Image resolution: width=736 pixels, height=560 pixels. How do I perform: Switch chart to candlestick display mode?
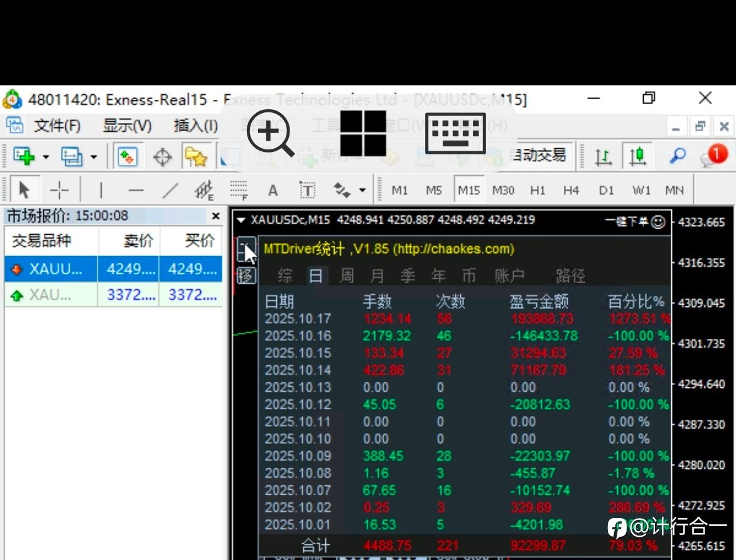pyautogui.click(x=637, y=156)
